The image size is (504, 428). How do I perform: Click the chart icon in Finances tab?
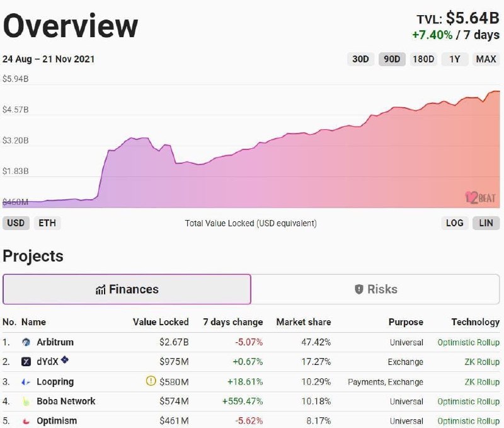[100, 290]
